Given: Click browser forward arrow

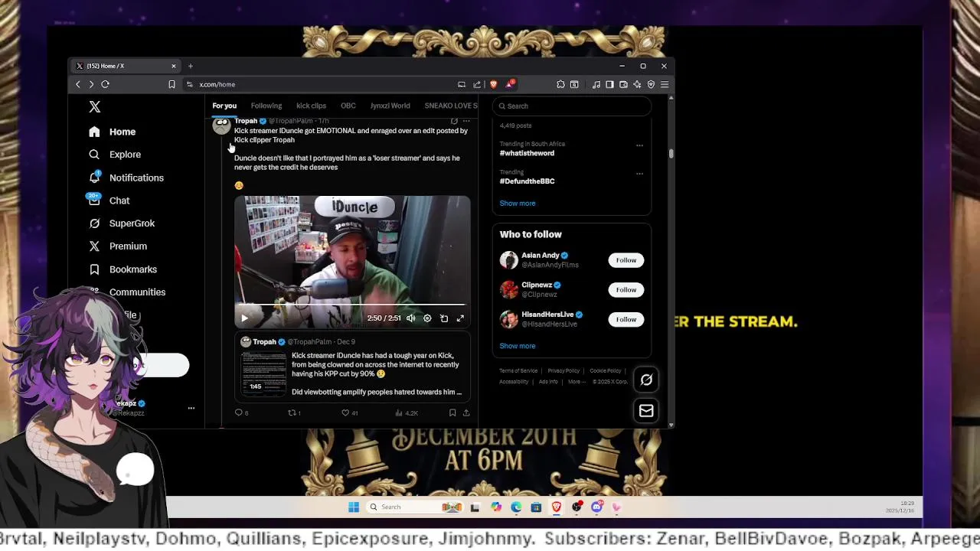Looking at the screenshot, I should click(91, 84).
